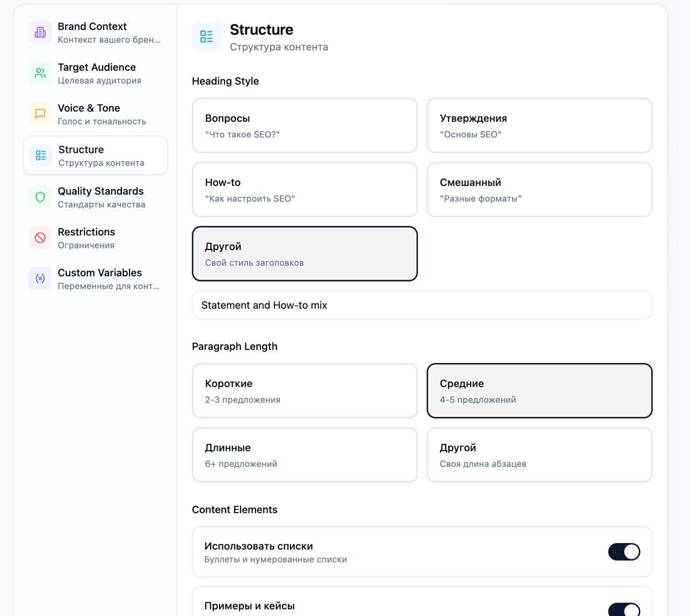Image resolution: width=690 pixels, height=616 pixels.
Task: Switch to the Restrictions section
Action: [x=86, y=238]
